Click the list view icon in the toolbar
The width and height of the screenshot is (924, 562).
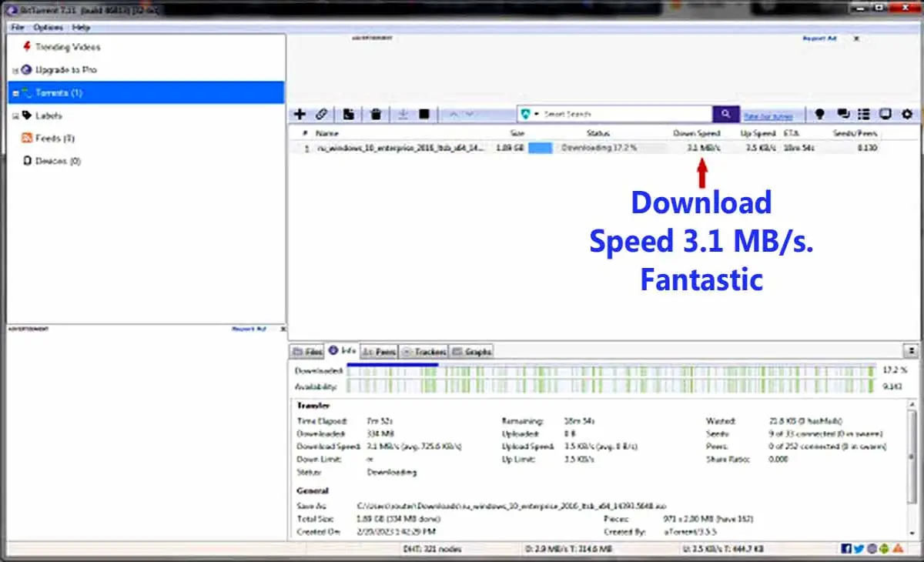tap(864, 114)
